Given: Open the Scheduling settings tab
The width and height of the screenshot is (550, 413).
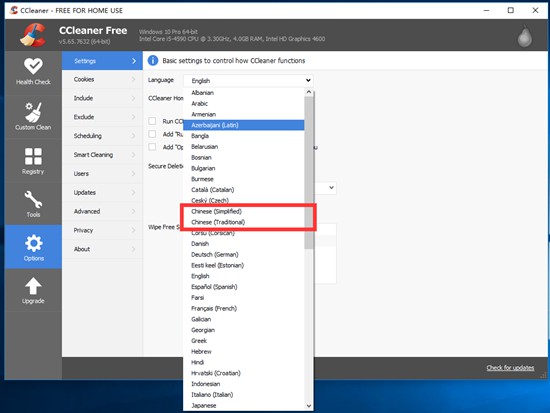Looking at the screenshot, I should point(102,136).
